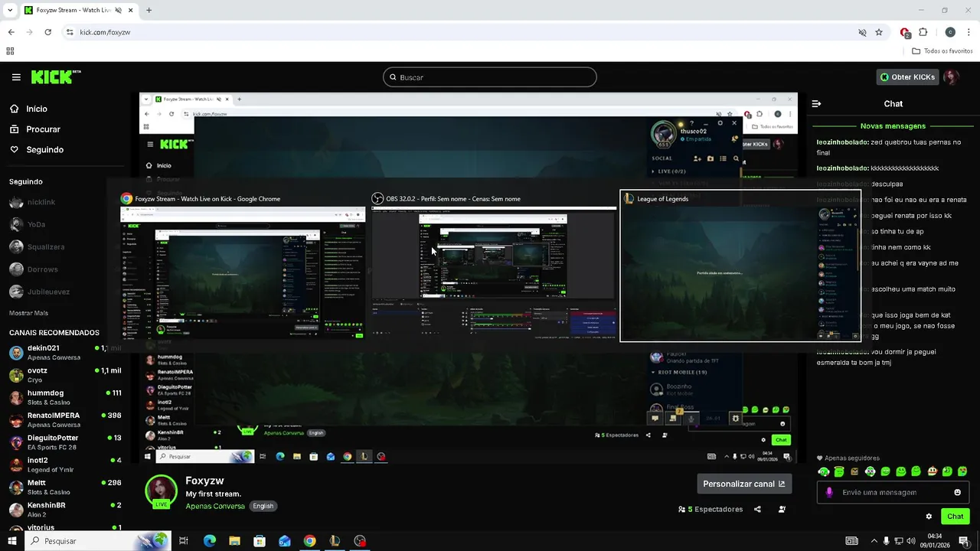Open the red extension with badge

(x=905, y=32)
